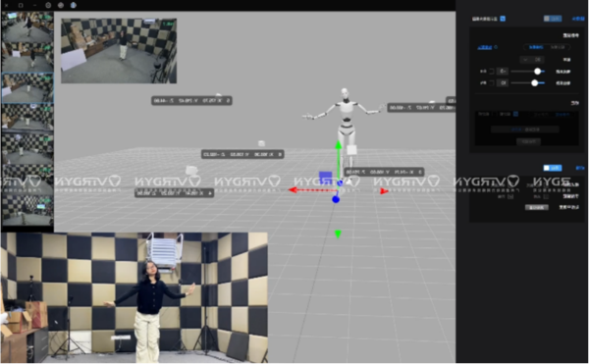Click the value field next to first slider

tap(503, 72)
